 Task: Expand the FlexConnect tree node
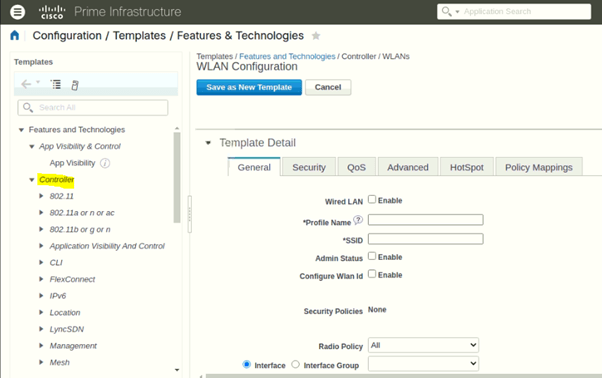coord(41,279)
